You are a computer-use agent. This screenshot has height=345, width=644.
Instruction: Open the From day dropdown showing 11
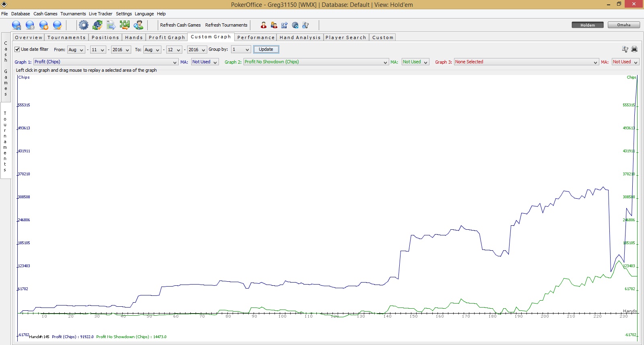(98, 50)
